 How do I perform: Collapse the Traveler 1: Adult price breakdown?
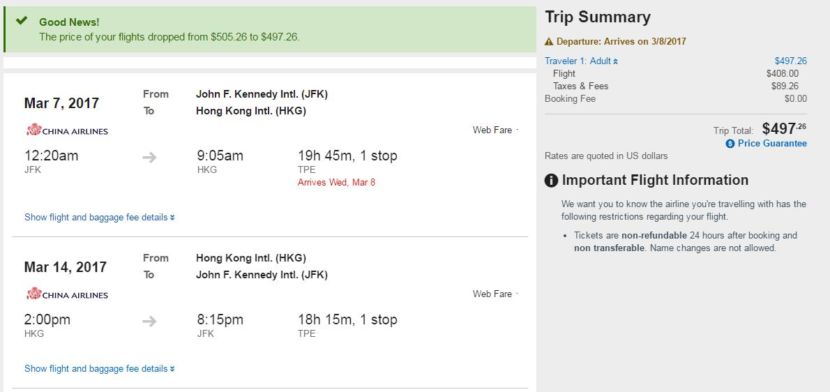point(581,61)
